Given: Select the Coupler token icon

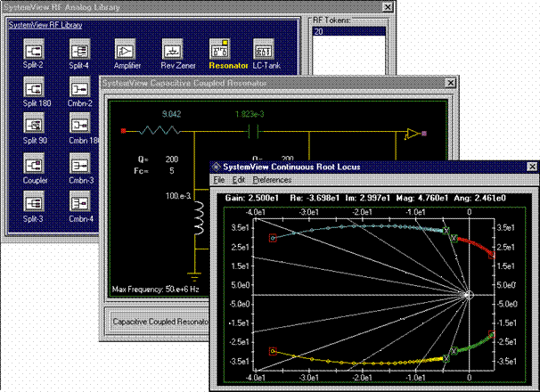Looking at the screenshot, I should [x=33, y=163].
